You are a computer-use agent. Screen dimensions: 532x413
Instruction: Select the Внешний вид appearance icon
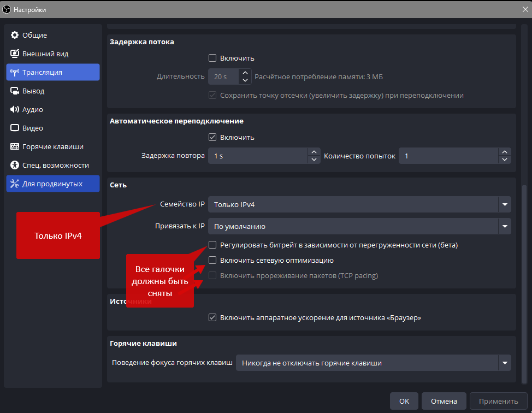15,54
